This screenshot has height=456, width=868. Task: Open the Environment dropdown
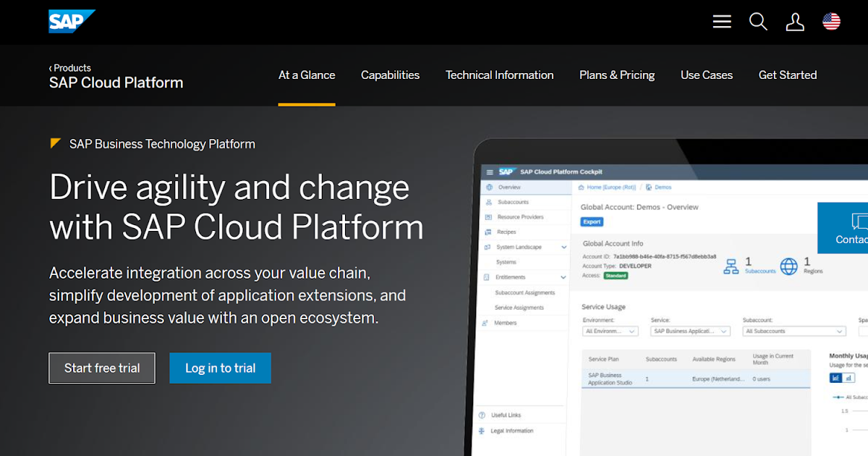coord(610,330)
